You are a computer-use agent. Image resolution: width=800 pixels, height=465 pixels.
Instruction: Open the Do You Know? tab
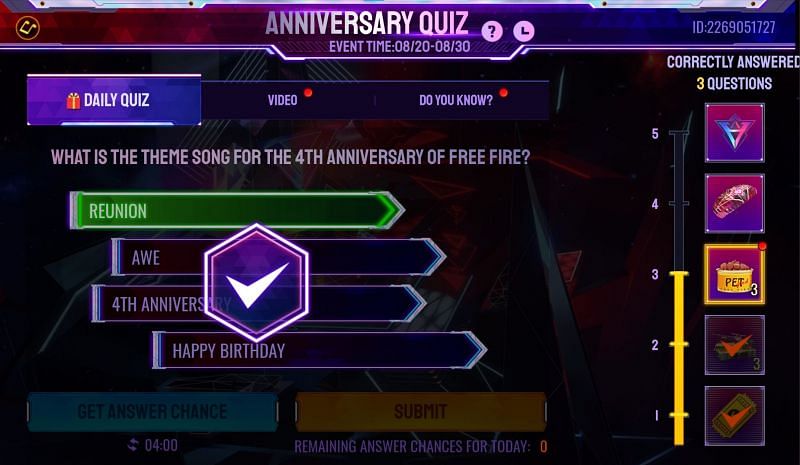point(456,100)
